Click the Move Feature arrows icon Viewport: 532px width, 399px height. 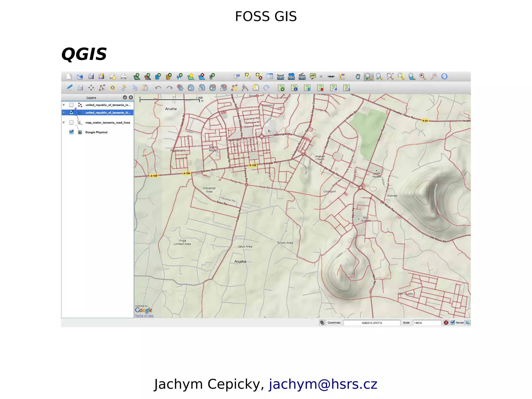pos(91,88)
